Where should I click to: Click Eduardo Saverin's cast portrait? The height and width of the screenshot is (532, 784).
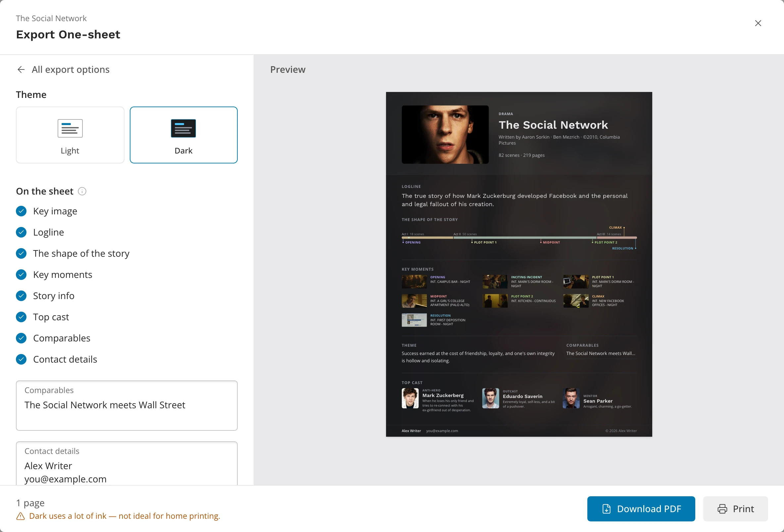pos(491,398)
